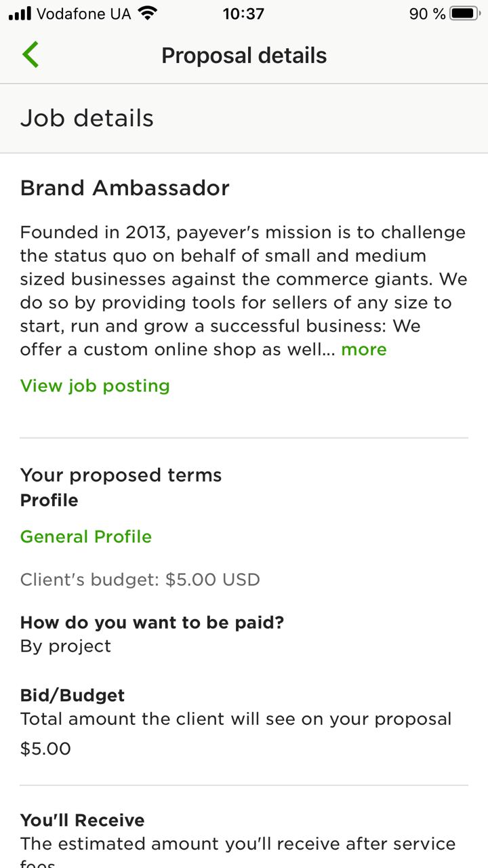
Task: Tap the Client's budget $5.00 USD line
Action: click(x=140, y=580)
